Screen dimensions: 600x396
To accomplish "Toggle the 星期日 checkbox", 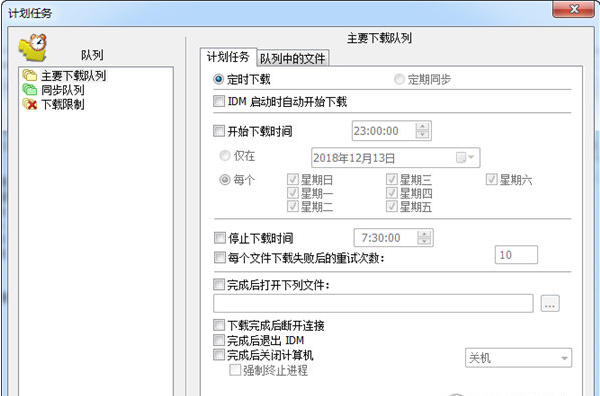I will 293,179.
